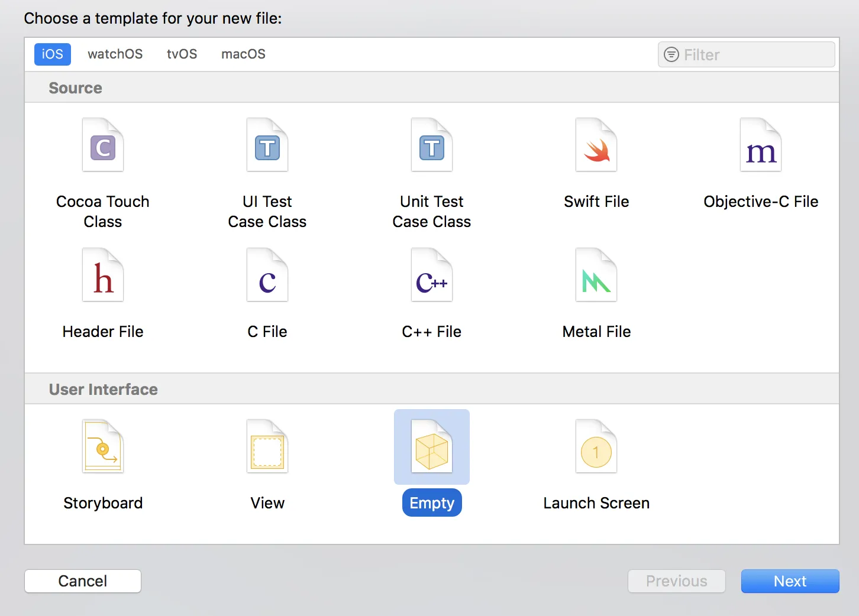Click the 'C++ File' label

pos(432,332)
